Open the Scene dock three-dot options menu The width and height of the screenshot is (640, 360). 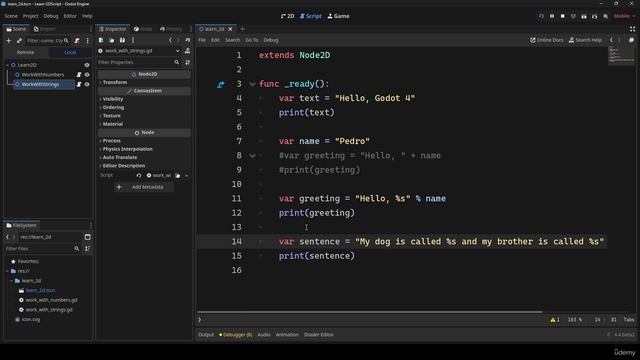[87, 40]
